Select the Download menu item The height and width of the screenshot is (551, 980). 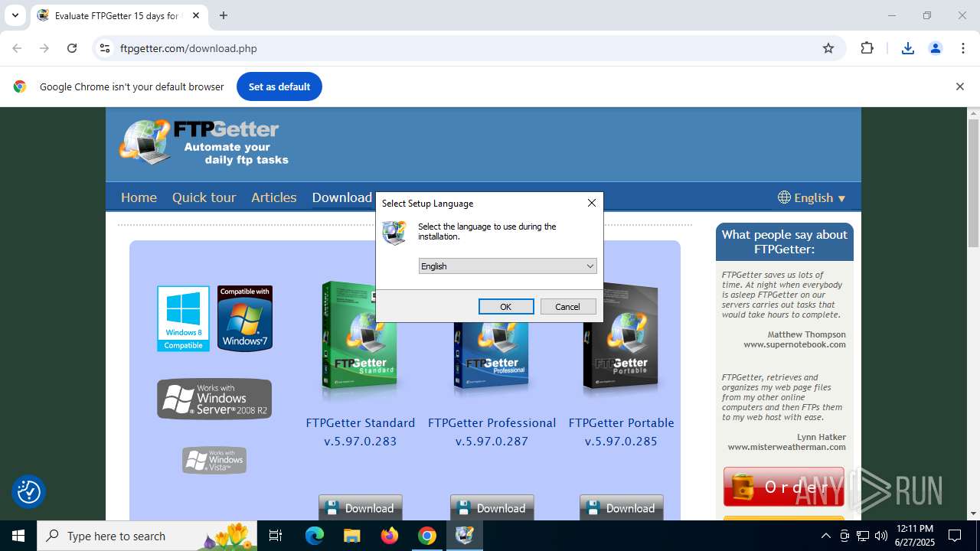pyautogui.click(x=341, y=197)
